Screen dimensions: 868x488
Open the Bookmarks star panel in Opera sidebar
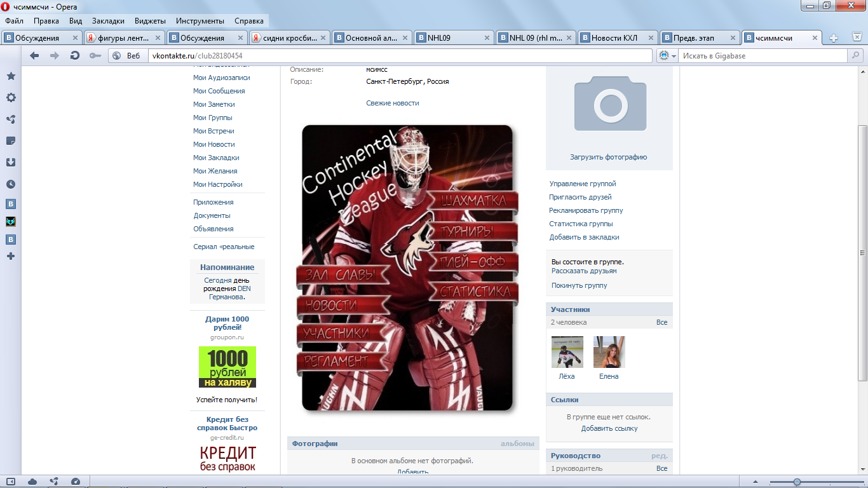(x=11, y=76)
